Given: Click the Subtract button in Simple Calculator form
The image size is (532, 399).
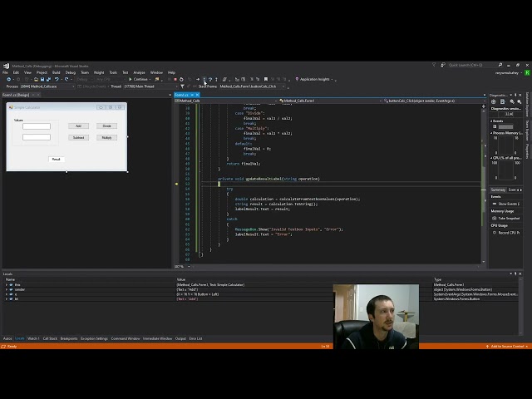Looking at the screenshot, I should coord(78,137).
